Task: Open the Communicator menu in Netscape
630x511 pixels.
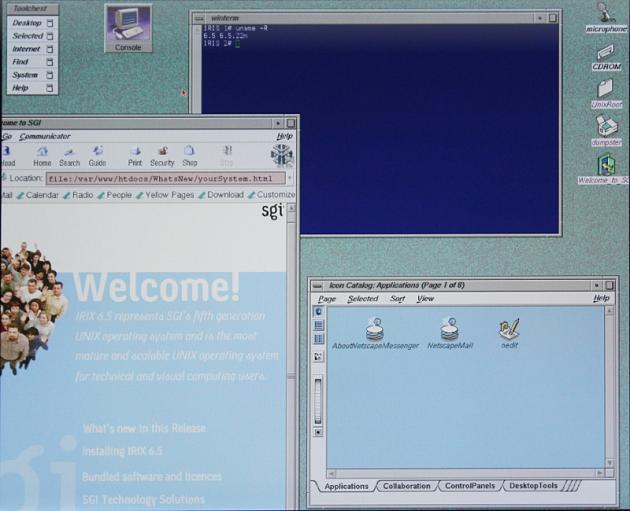Action: point(45,137)
